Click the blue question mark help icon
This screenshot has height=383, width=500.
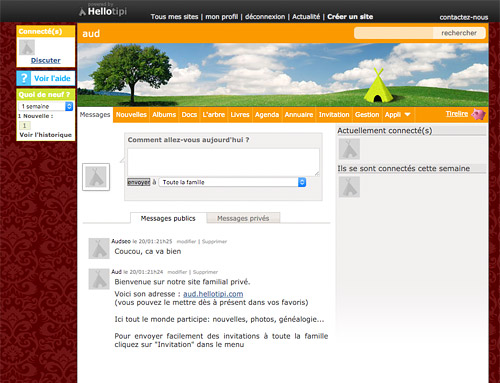click(24, 78)
